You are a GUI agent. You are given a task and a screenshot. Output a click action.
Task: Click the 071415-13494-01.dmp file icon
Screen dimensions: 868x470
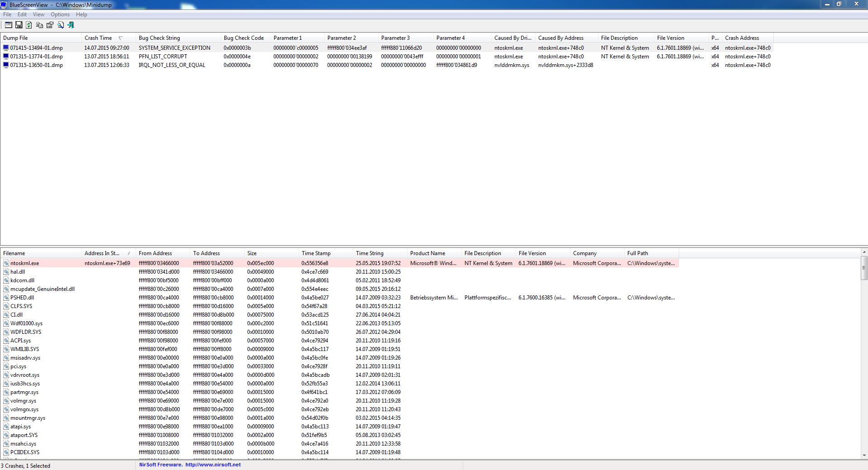coord(6,47)
